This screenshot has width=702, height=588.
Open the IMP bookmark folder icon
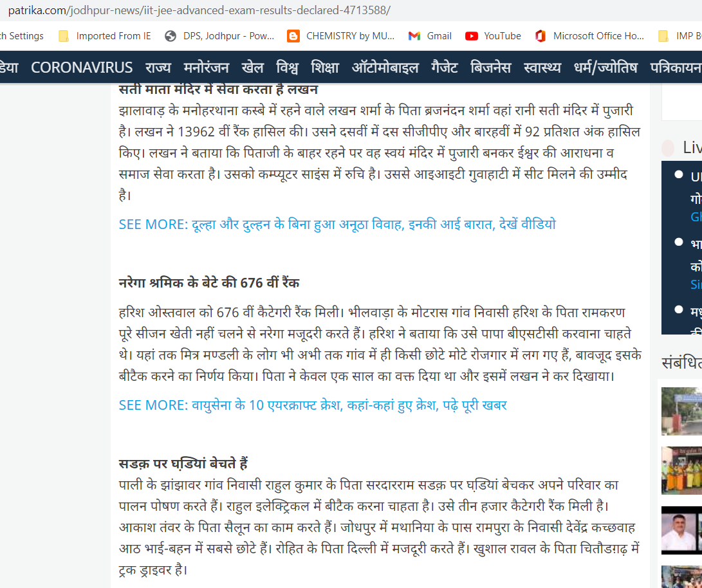point(663,36)
